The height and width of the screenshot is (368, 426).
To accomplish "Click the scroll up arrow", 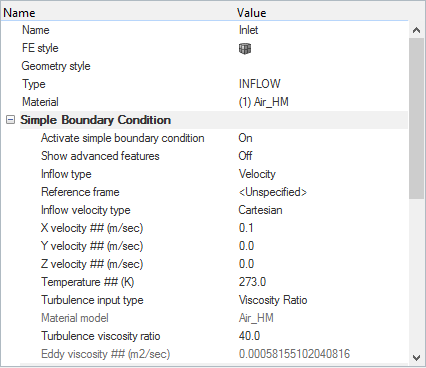I will click(416, 30).
